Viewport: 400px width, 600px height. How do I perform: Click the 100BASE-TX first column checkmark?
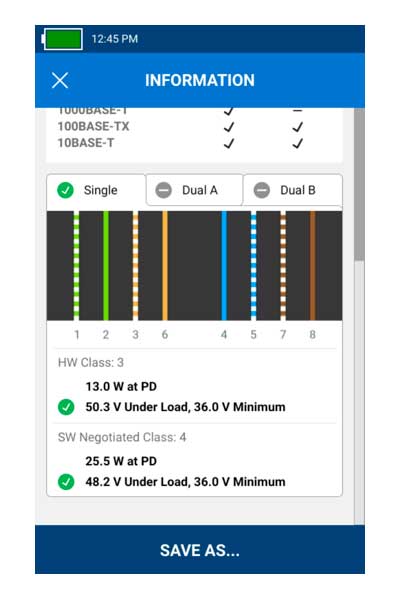[x=229, y=127]
